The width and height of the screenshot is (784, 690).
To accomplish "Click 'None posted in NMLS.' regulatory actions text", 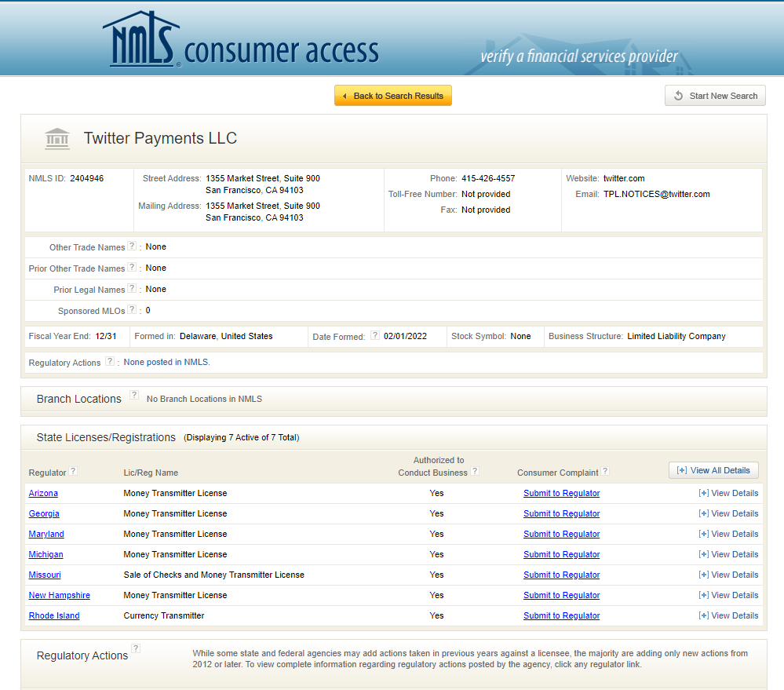I will (167, 362).
